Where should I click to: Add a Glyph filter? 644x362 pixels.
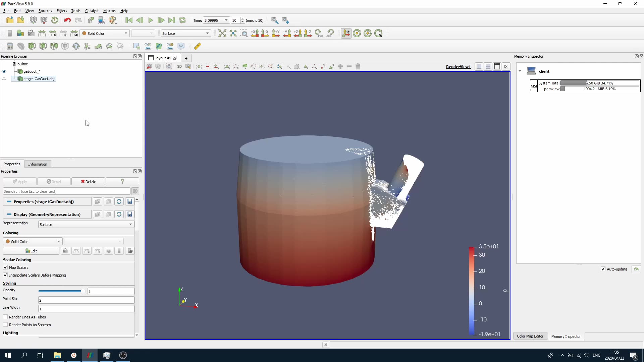click(76, 46)
